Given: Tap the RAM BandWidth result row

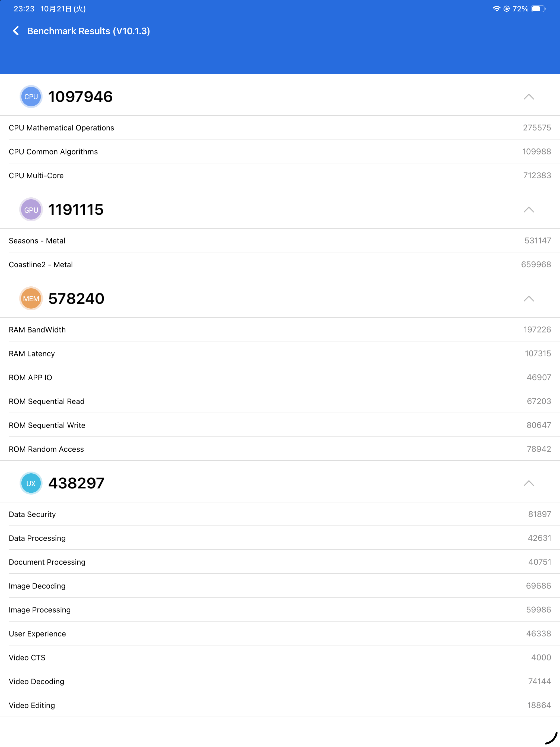Looking at the screenshot, I should (280, 330).
